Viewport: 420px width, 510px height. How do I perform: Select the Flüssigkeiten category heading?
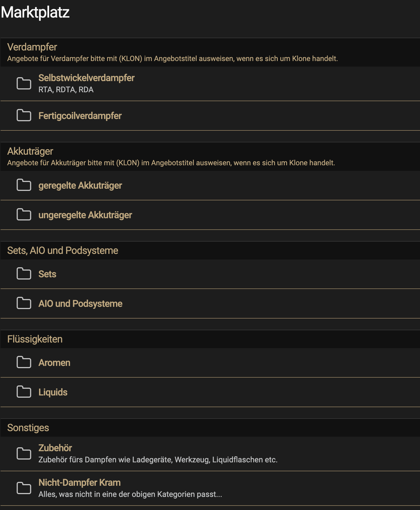(35, 339)
